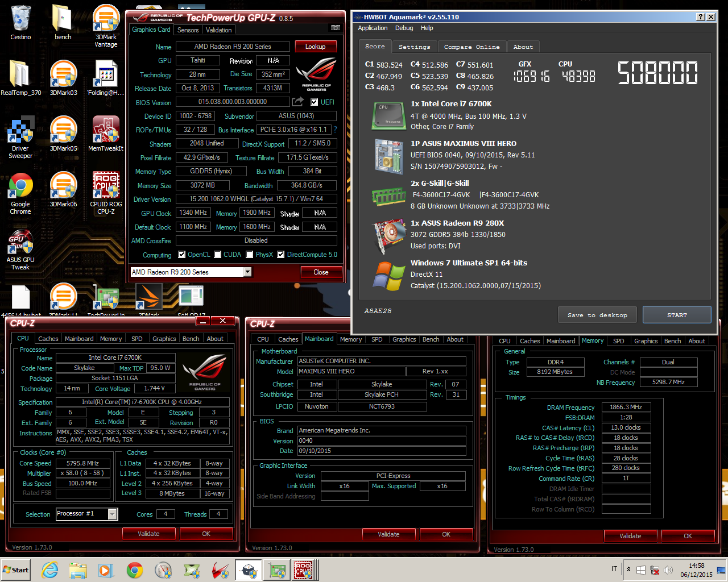Screen dimensions: 728x582
Task: Click BIOS Version field in GPU-Z
Action: [233, 102]
